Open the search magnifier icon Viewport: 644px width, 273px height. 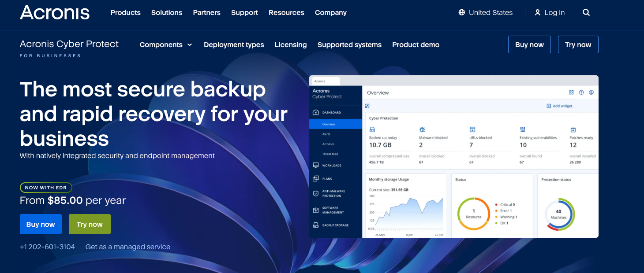click(586, 12)
